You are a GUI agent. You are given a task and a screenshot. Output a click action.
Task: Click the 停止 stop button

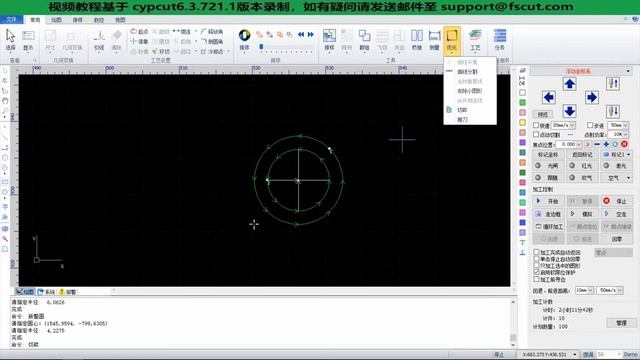(616, 201)
